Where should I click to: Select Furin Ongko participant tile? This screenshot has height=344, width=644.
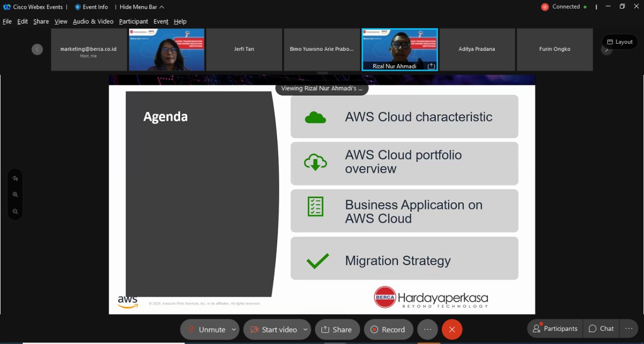[x=554, y=49]
